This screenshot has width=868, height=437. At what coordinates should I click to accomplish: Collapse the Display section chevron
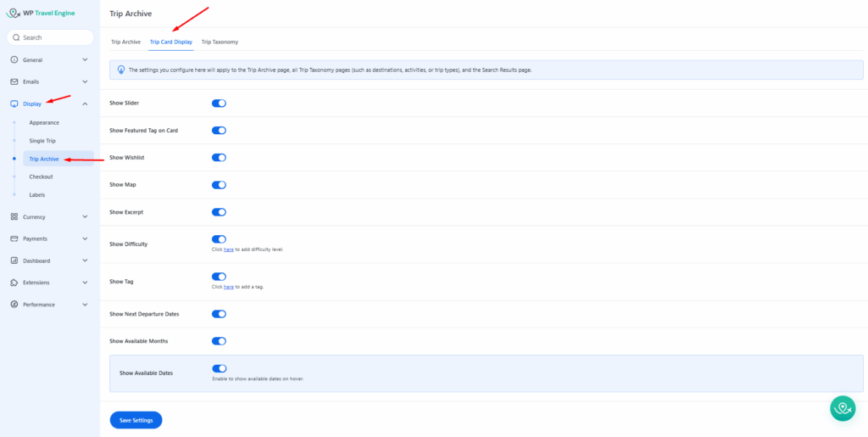(85, 104)
